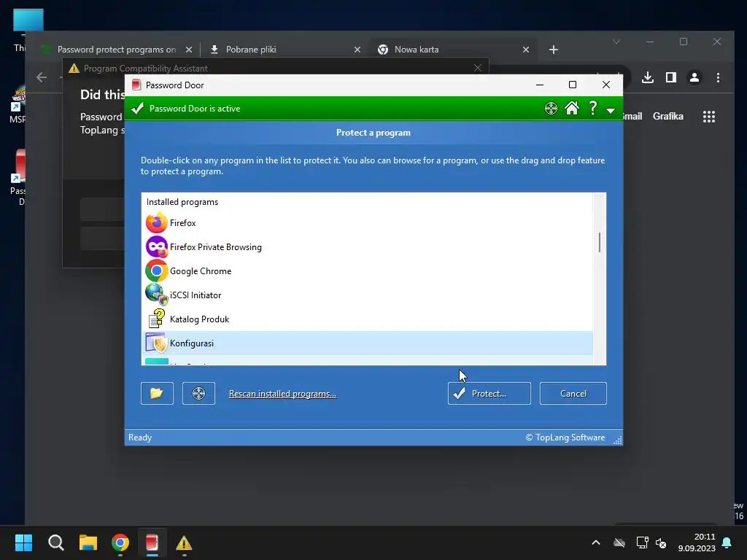Expand the Chrome tab search chevron
The image size is (747, 560).
616,42
